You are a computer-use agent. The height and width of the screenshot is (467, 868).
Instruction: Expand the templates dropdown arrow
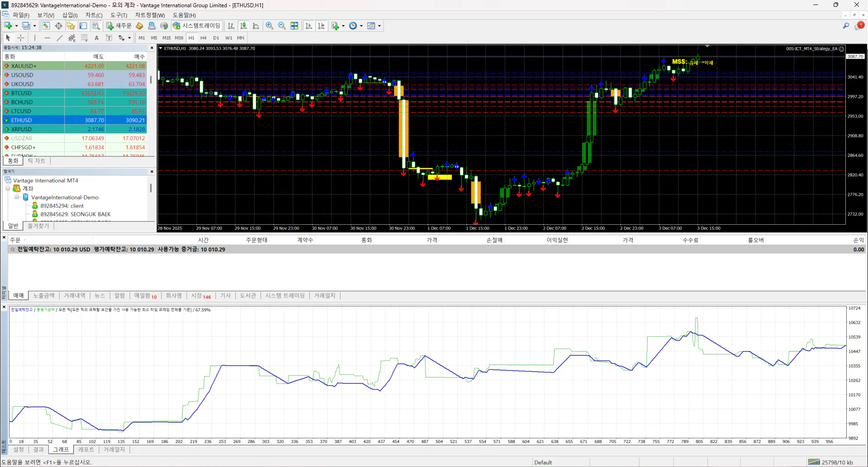[380, 26]
